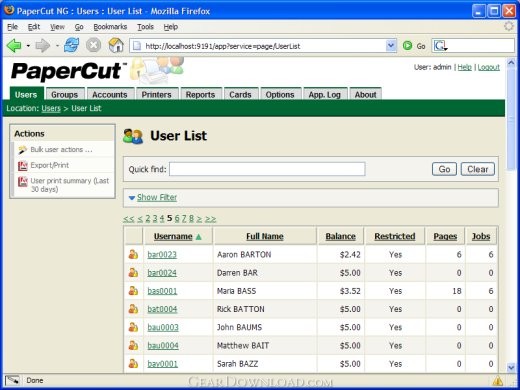Open the Go menu

79,27
